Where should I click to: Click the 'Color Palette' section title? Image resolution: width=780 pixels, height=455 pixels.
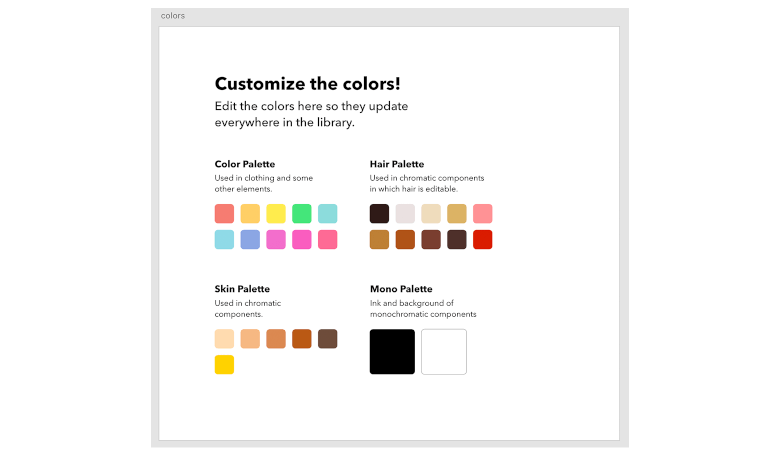[x=245, y=164]
